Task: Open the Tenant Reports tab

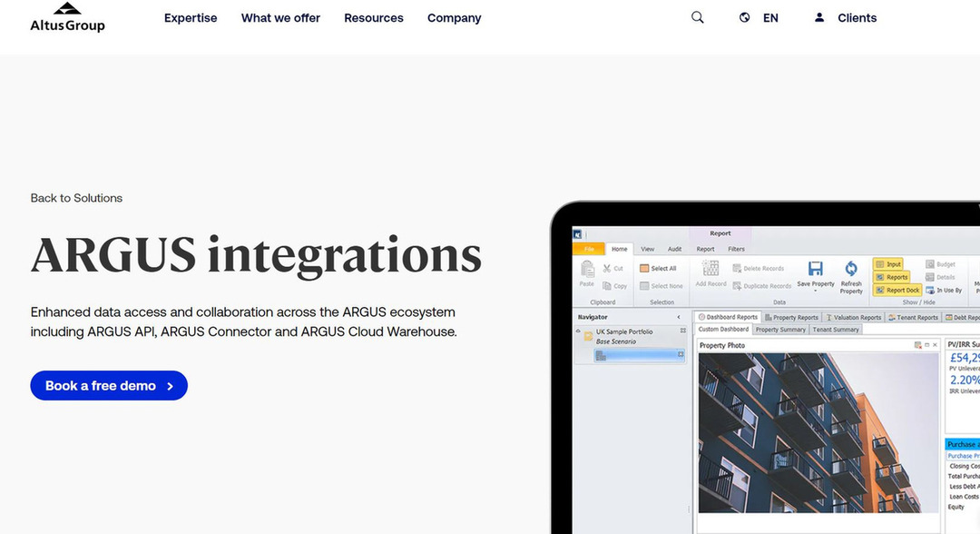Action: (913, 317)
